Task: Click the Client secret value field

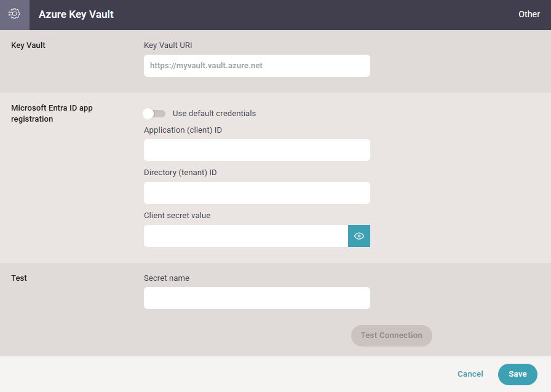Action: (x=246, y=236)
